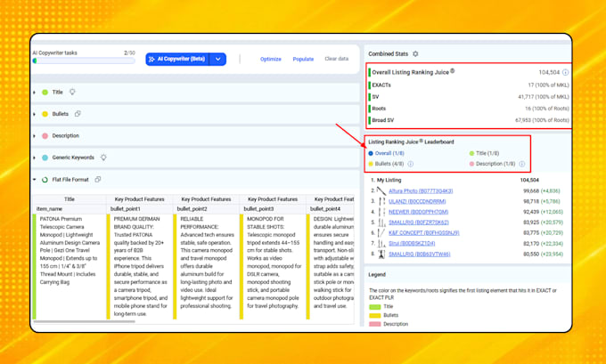606x364 pixels.
Task: Click EXACTs stat row
Action: pos(469,85)
